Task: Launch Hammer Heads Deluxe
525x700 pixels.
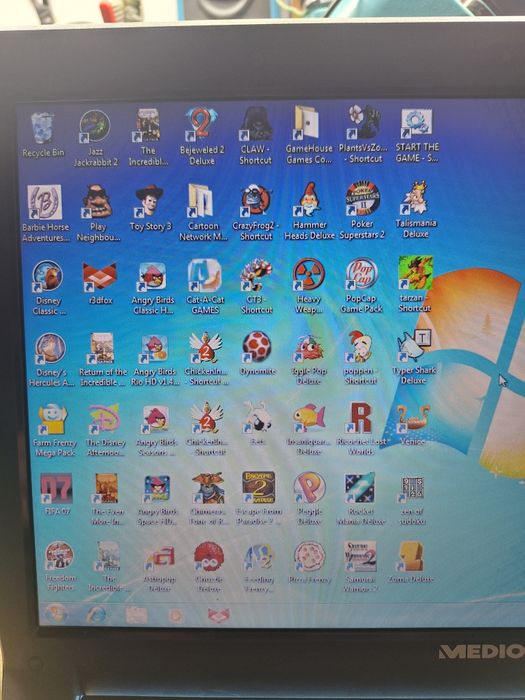Action: click(309, 200)
